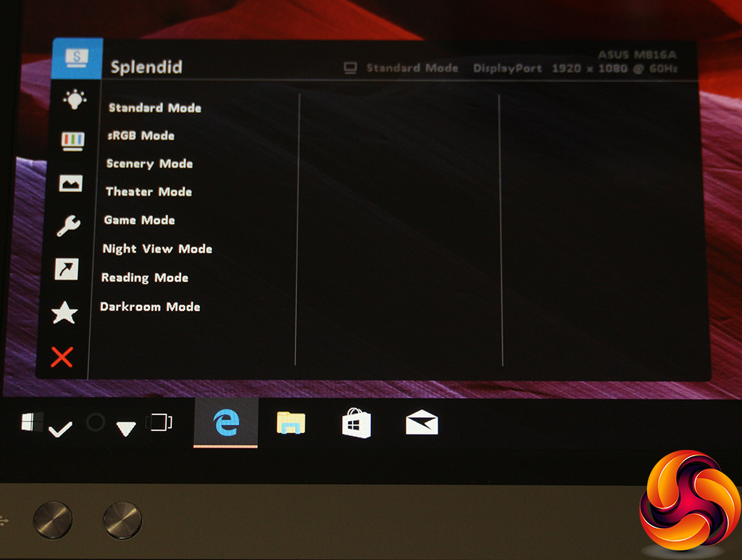Viewport: 742px width, 560px height.
Task: Open the Blue Light Filter bulb icon
Action: click(75, 99)
